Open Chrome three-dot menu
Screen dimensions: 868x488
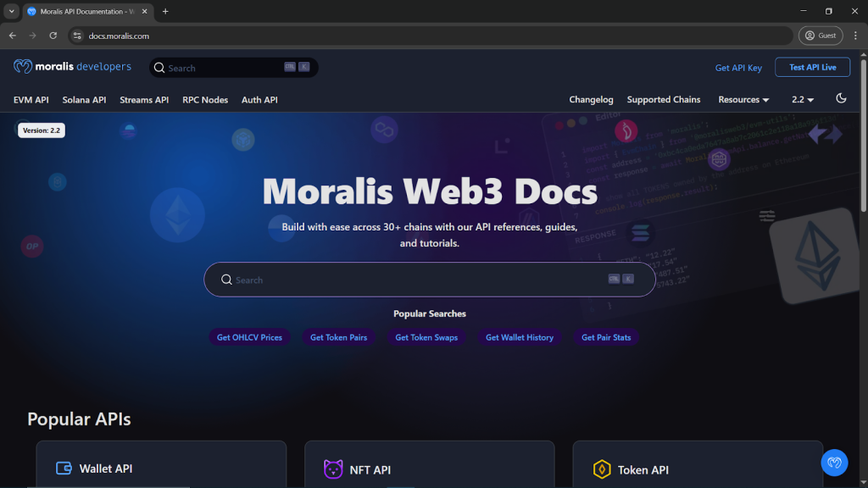pos(855,36)
